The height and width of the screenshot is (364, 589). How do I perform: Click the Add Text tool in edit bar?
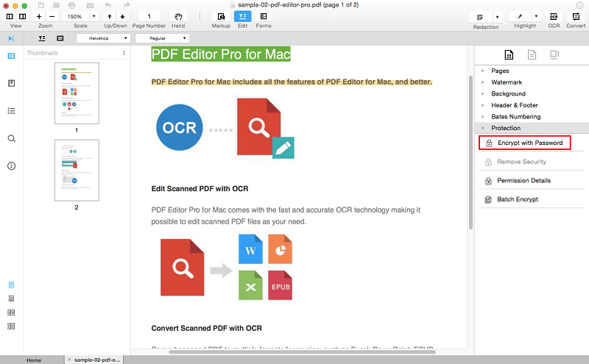pos(42,38)
